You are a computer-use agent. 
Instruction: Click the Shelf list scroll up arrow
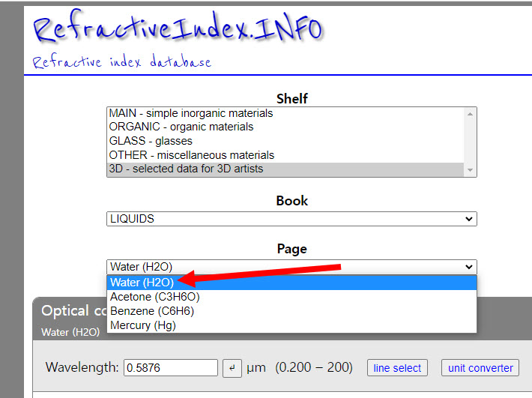point(470,114)
